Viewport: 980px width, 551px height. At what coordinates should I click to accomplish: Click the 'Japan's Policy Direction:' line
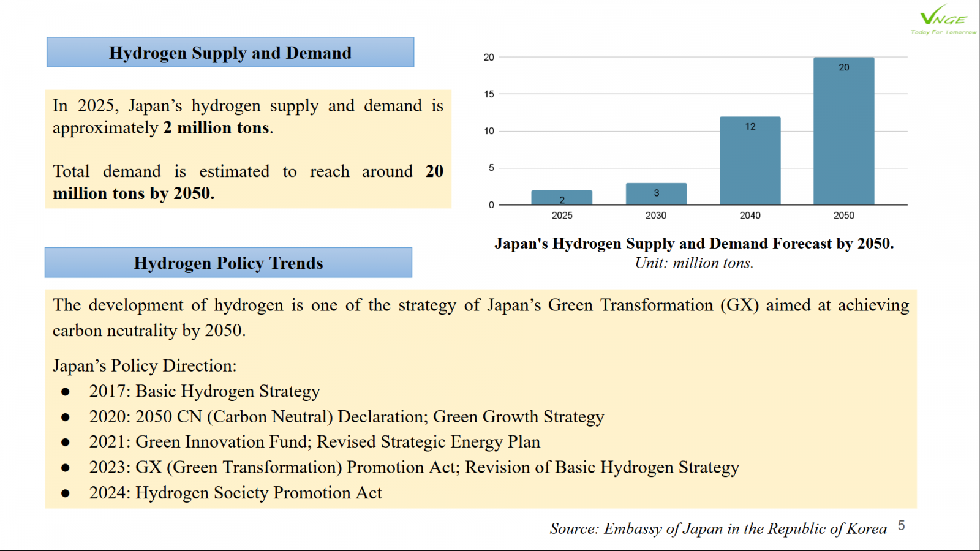point(145,366)
